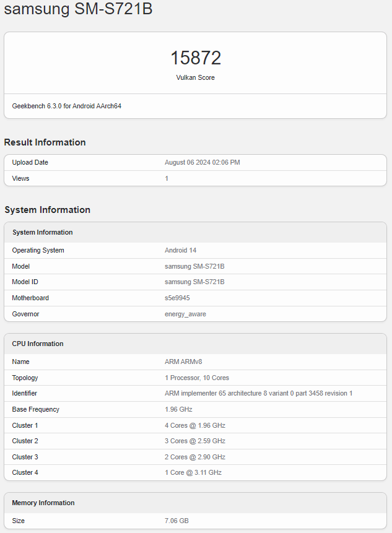Click the energy_aware governor value
392x533 pixels.
click(185, 314)
